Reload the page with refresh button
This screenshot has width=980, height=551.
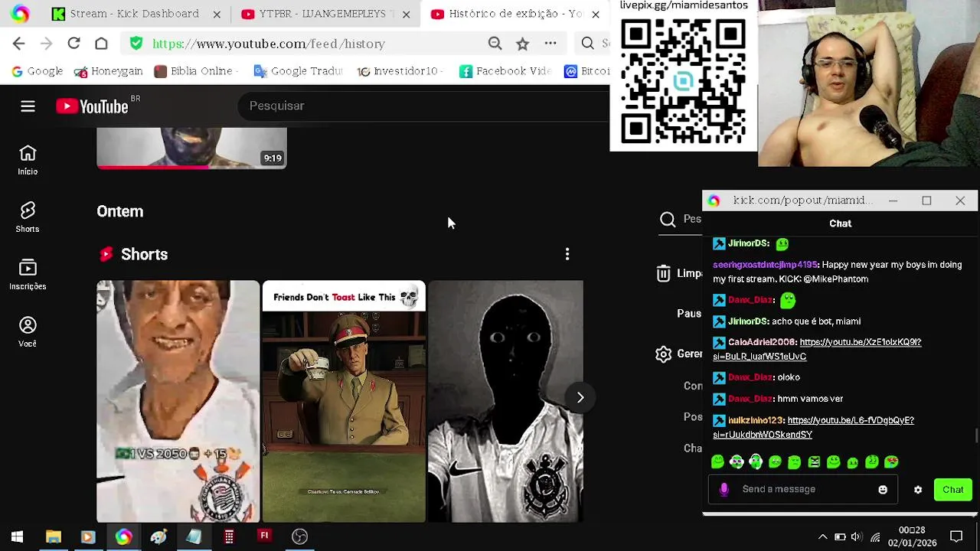coord(74,44)
